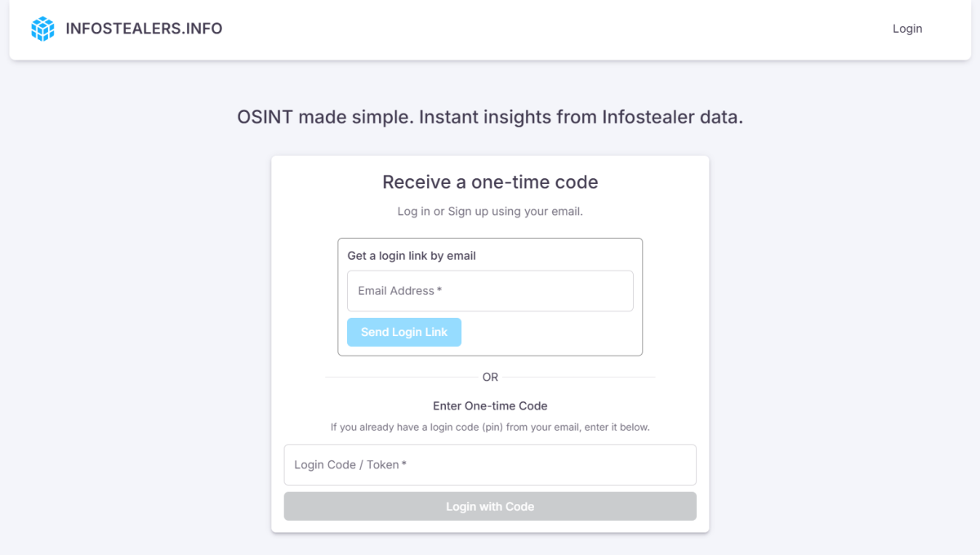Click the horizontal divider line left of OR

pyautogui.click(x=400, y=378)
